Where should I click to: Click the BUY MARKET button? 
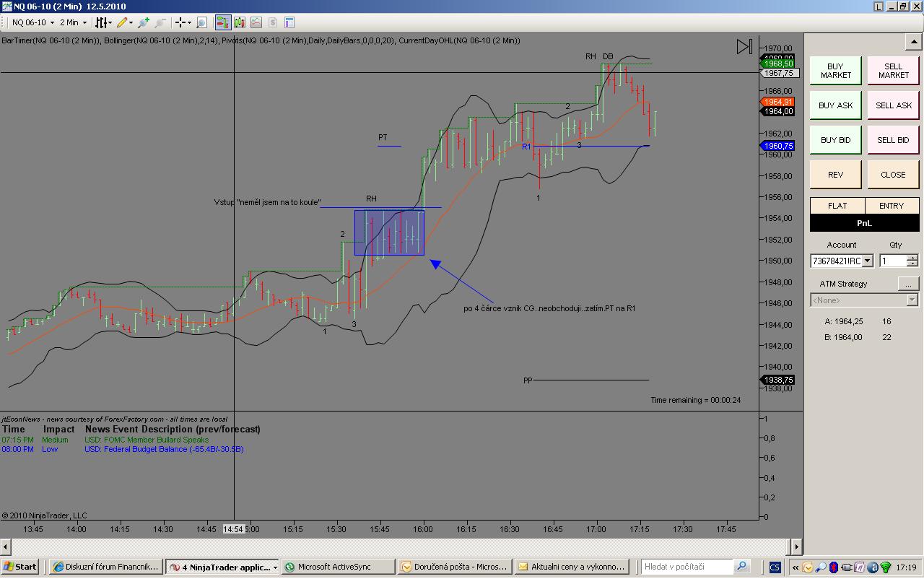click(835, 71)
